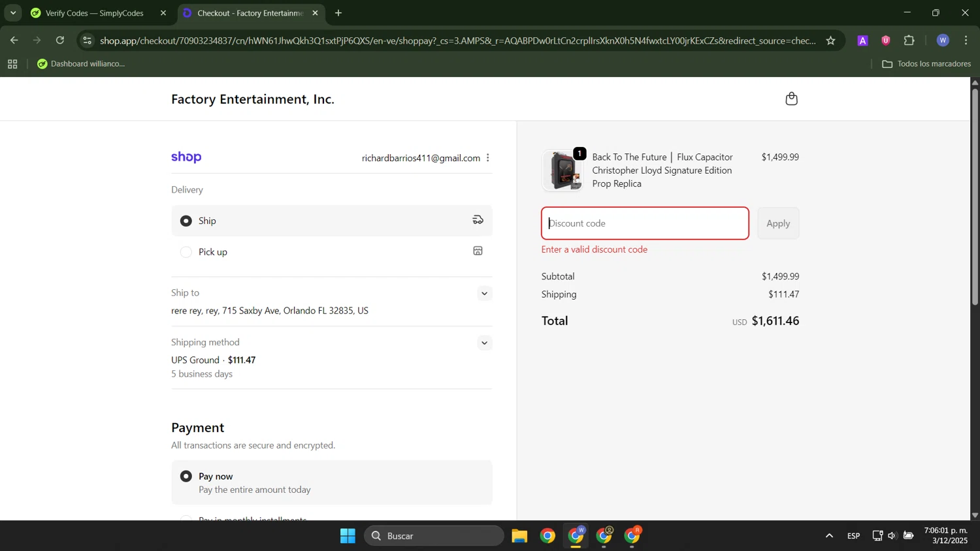
Task: Open battery status in system tray
Action: 908,536
